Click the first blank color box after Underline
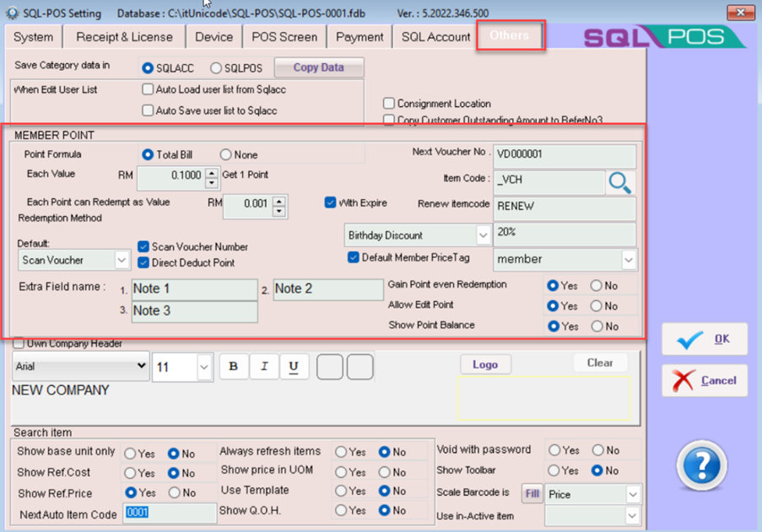Viewport: 762px width, 532px height. [330, 367]
